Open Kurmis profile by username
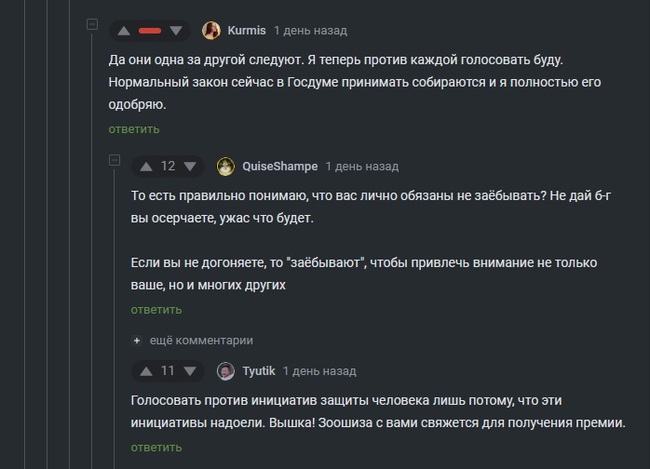 pyautogui.click(x=247, y=30)
